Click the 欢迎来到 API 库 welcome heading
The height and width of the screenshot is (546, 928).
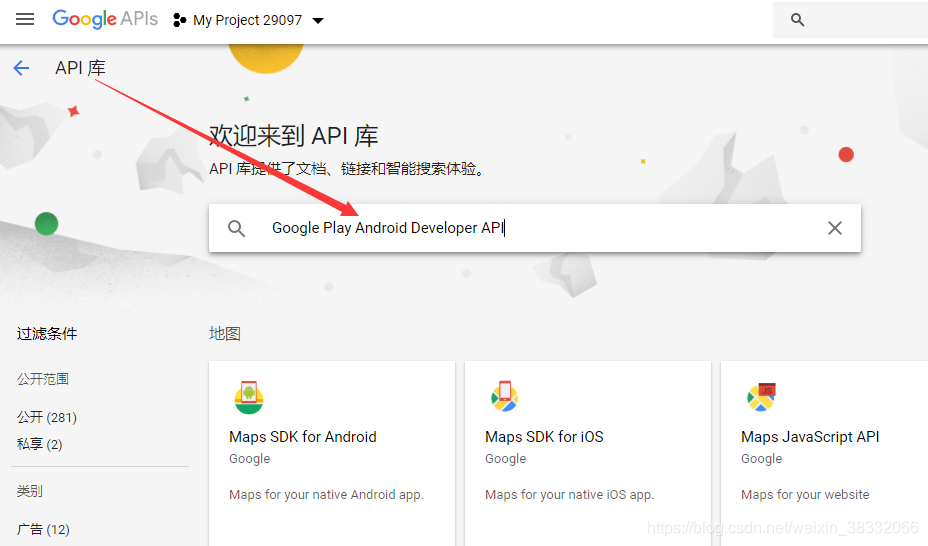coord(294,135)
